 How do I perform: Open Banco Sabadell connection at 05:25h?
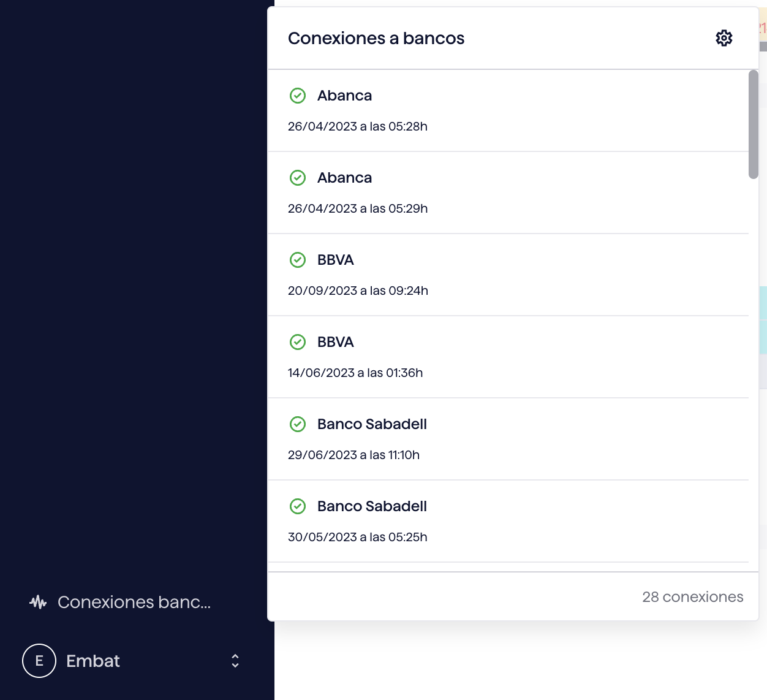(x=508, y=522)
